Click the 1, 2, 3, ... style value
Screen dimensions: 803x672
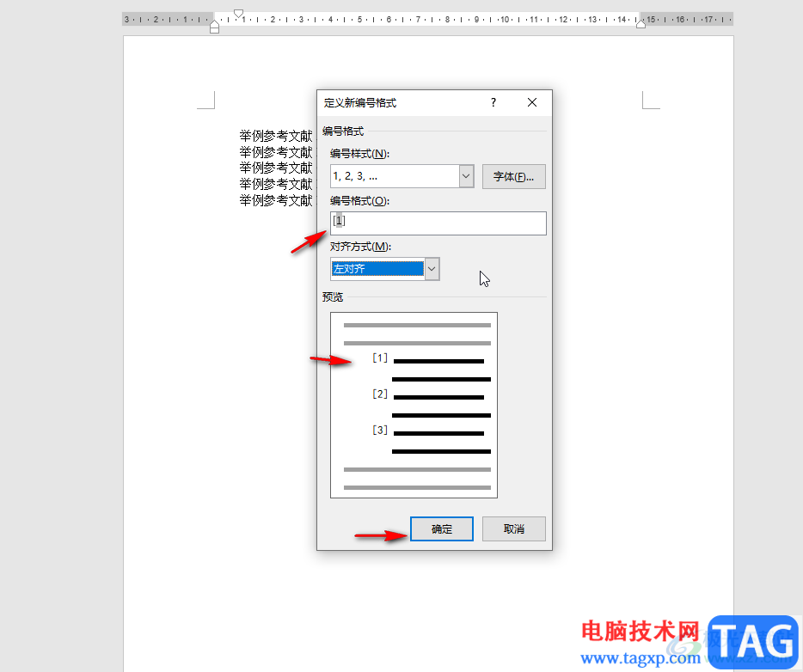tap(355, 176)
